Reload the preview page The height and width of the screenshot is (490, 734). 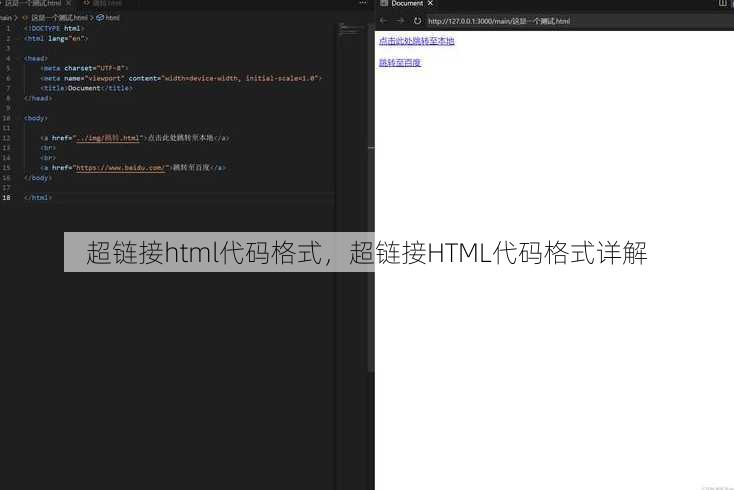[x=417, y=21]
